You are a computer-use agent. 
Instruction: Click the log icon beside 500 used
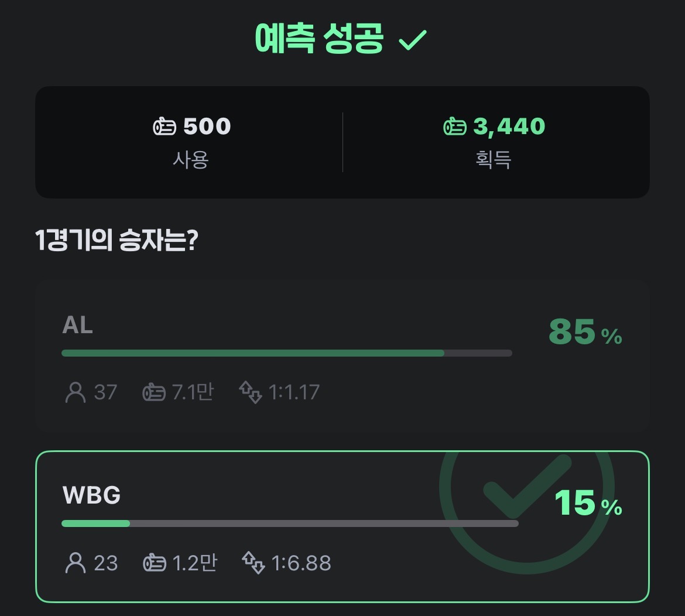[165, 126]
